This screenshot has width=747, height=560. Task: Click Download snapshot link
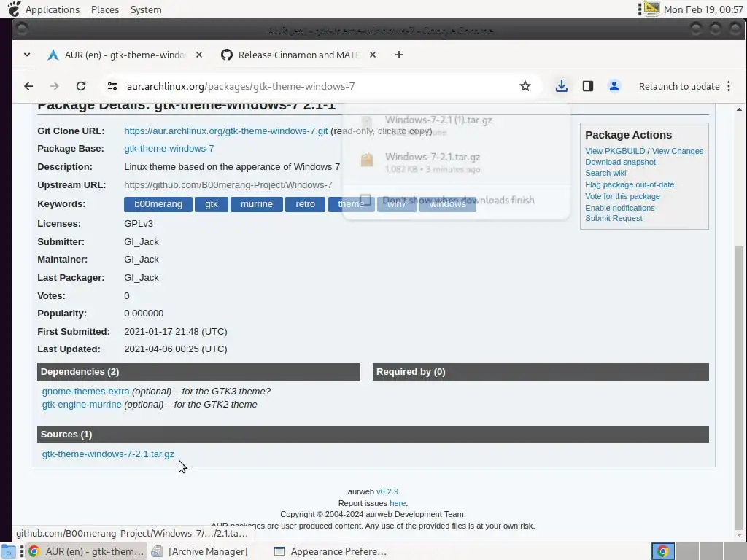[620, 162]
